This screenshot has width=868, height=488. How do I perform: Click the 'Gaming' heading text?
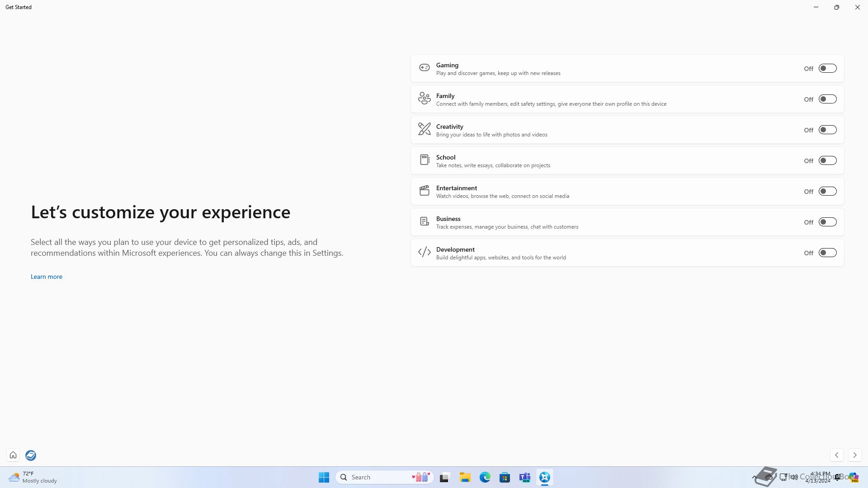tap(447, 65)
